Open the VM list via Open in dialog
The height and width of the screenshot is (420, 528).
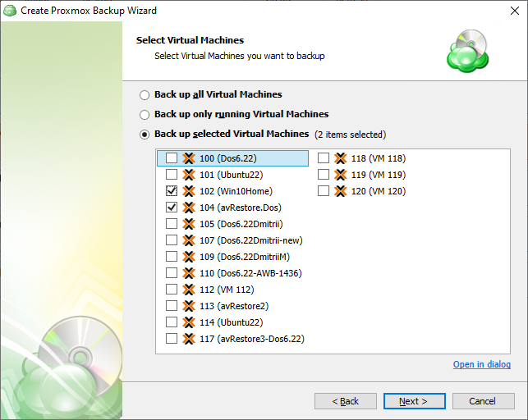pyautogui.click(x=481, y=364)
